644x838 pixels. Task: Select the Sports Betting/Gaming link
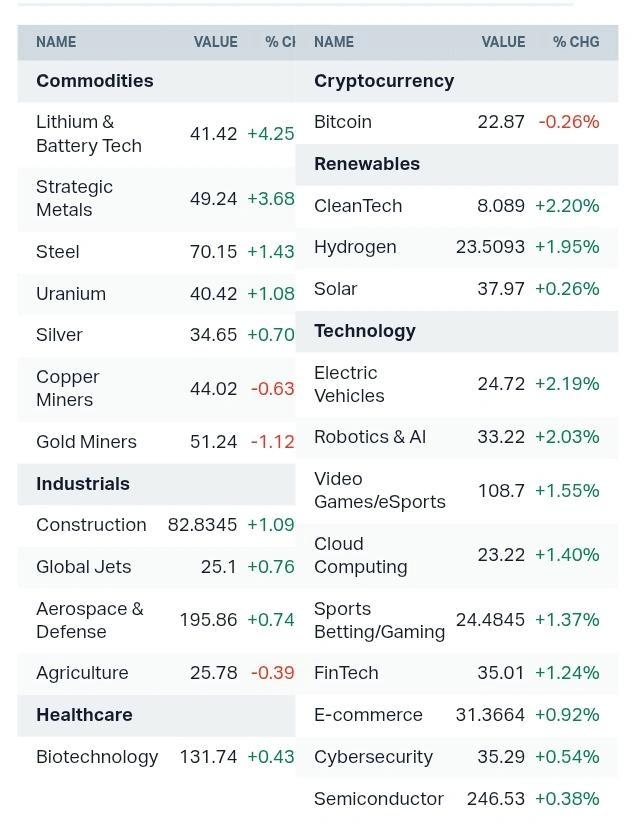pyautogui.click(x=379, y=620)
